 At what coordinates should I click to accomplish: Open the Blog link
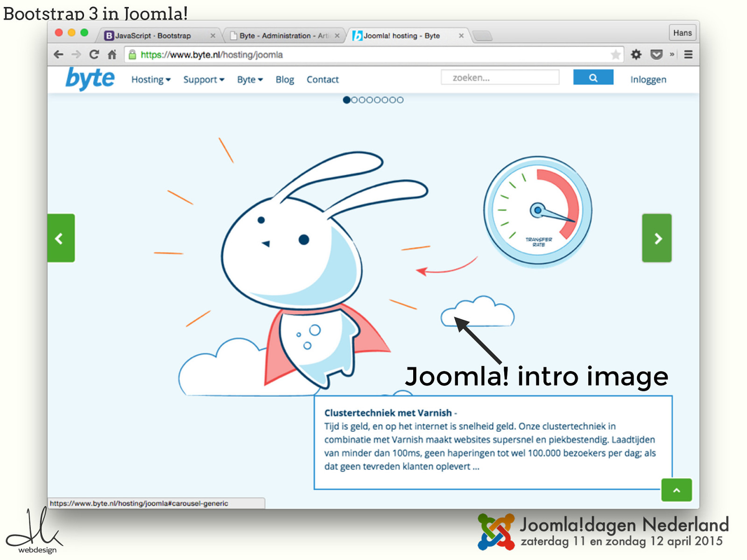(285, 79)
